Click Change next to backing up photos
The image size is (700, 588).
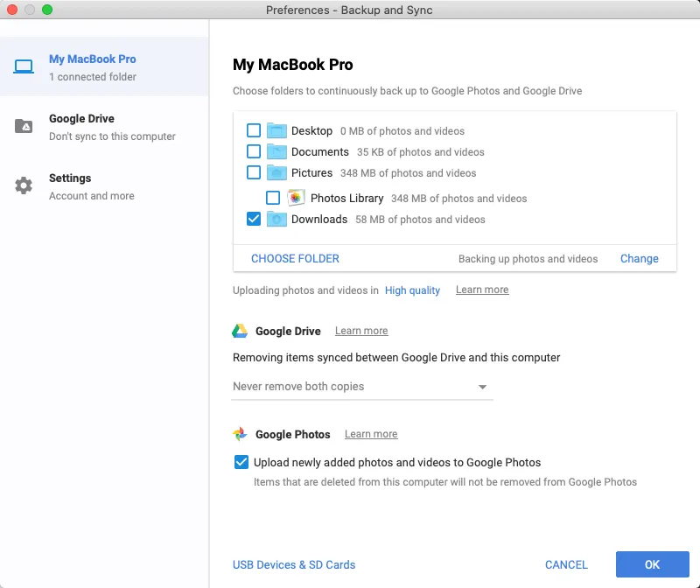pos(639,258)
